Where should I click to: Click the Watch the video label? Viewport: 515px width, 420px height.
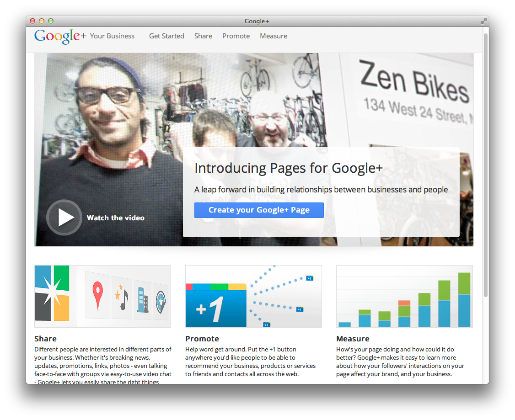pos(116,218)
